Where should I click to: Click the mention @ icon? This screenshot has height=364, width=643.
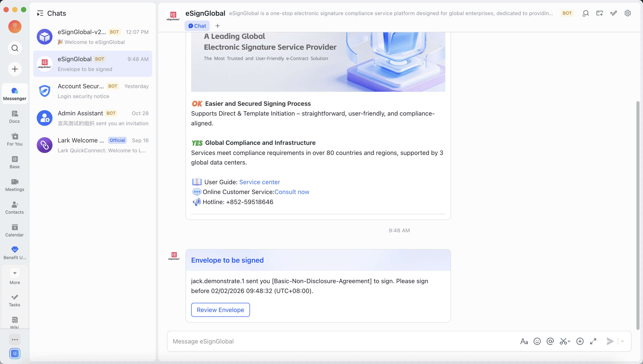(550, 341)
